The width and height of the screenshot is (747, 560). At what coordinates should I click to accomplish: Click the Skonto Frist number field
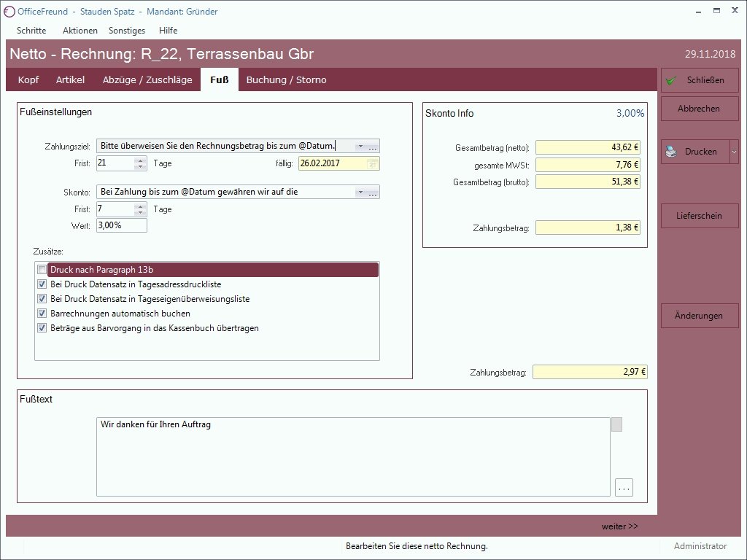116,209
